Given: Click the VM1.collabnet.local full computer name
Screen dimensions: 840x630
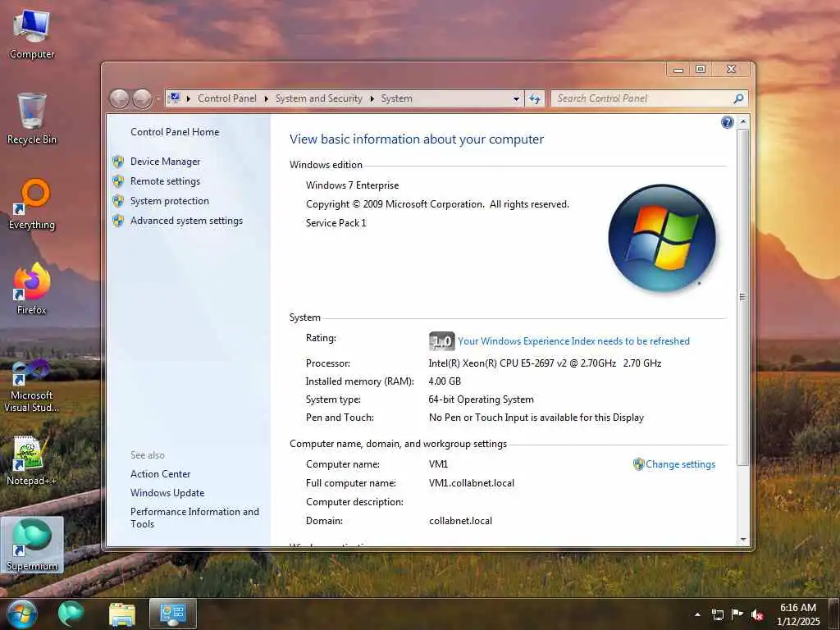Looking at the screenshot, I should coord(472,483).
